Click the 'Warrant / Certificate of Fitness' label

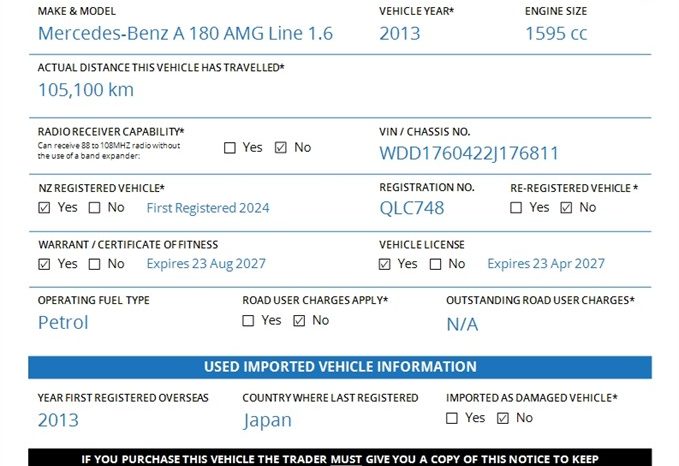[x=128, y=245]
